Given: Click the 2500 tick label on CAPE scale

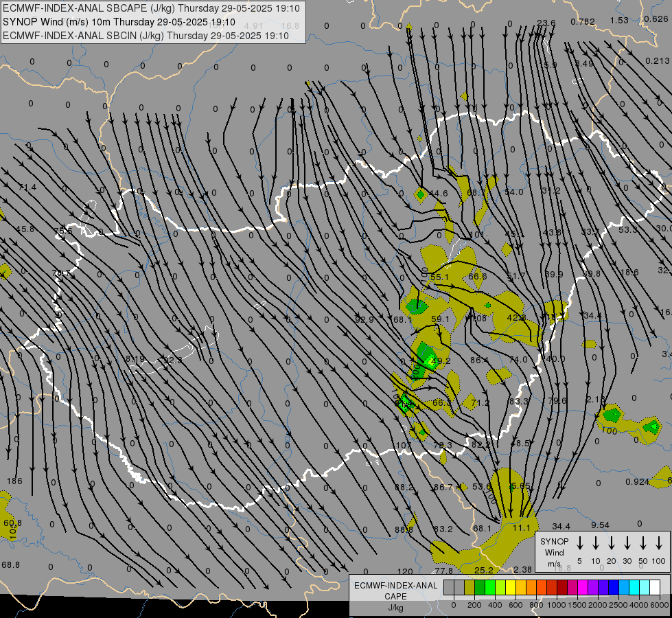Looking at the screenshot, I should pyautogui.click(x=618, y=605).
